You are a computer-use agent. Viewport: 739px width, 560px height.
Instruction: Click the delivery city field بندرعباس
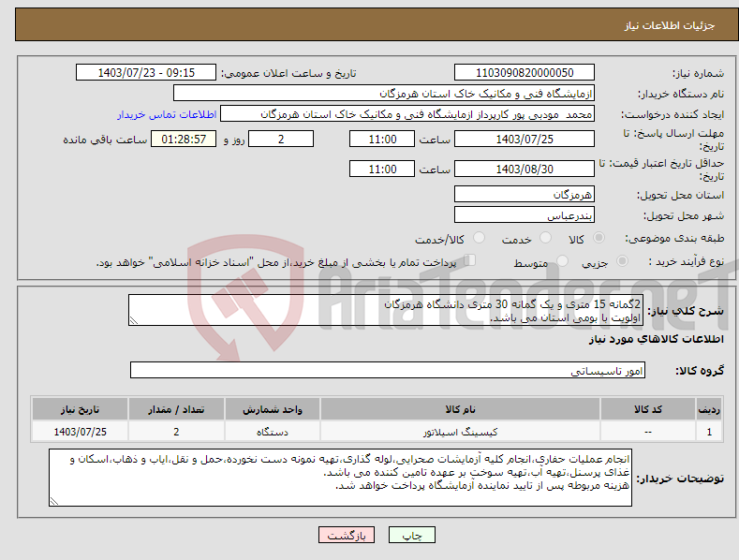tap(525, 215)
